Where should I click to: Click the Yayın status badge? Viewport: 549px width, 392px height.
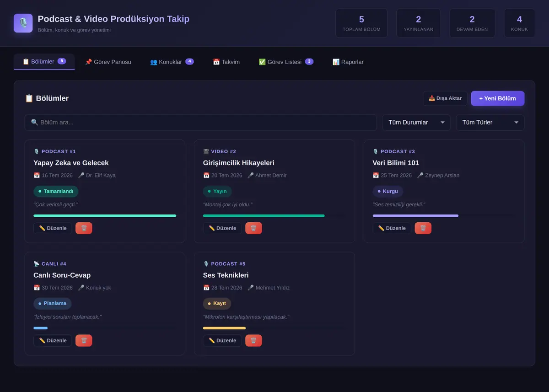[x=217, y=192]
